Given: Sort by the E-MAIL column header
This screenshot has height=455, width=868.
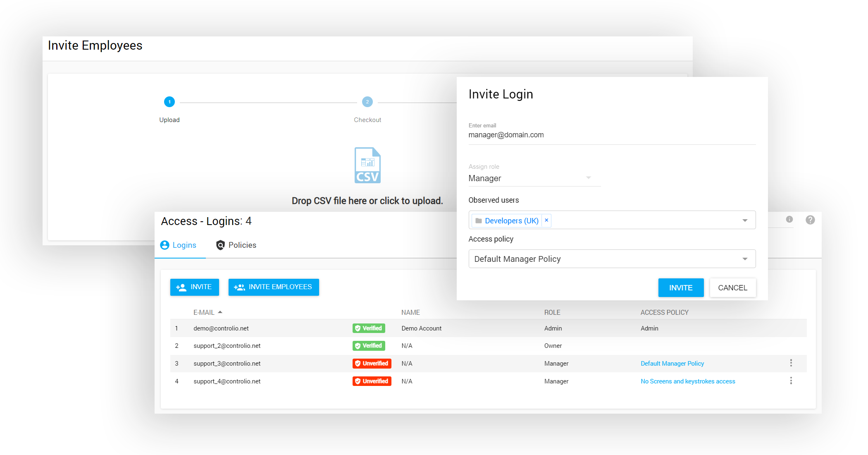Looking at the screenshot, I should (x=204, y=313).
